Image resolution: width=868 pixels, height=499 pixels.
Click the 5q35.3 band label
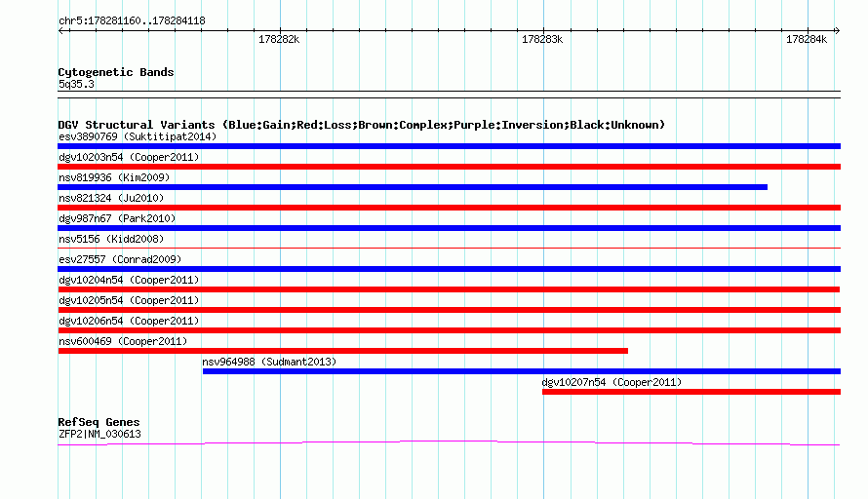point(76,84)
